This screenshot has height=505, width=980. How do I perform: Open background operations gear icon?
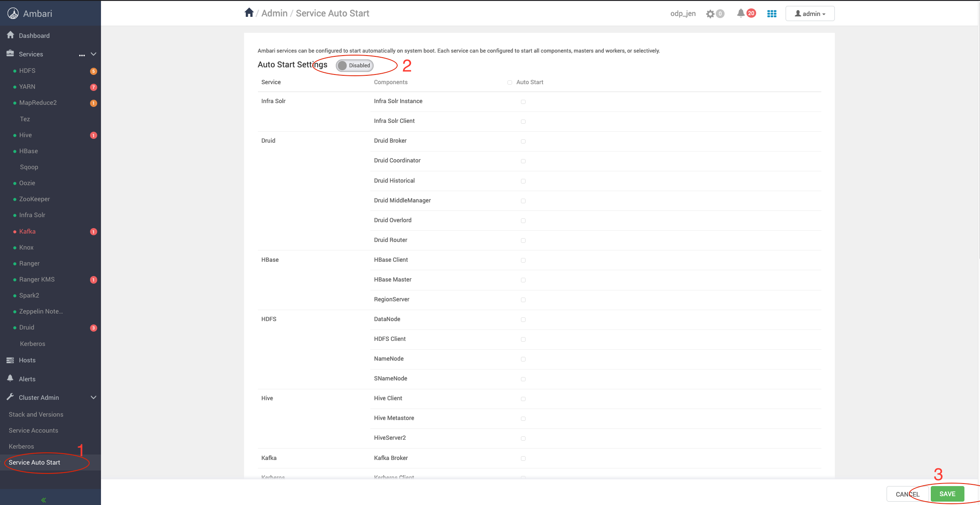pos(710,14)
